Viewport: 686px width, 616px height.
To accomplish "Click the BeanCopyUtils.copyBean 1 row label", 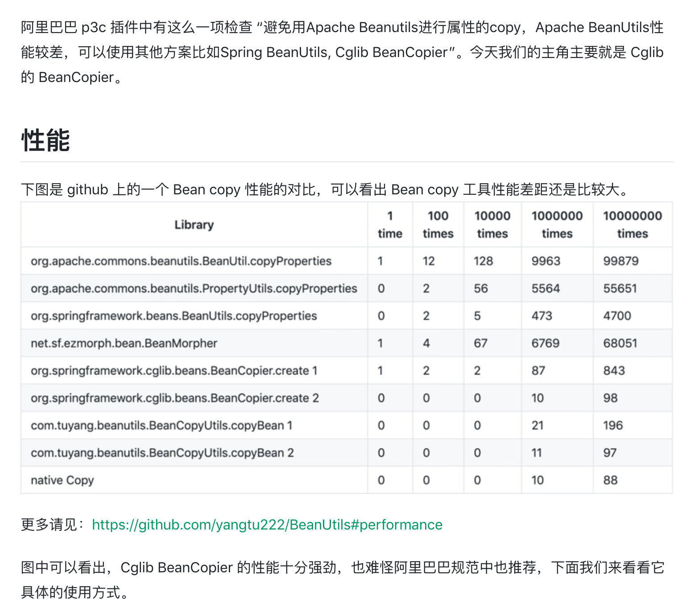I will (x=161, y=426).
